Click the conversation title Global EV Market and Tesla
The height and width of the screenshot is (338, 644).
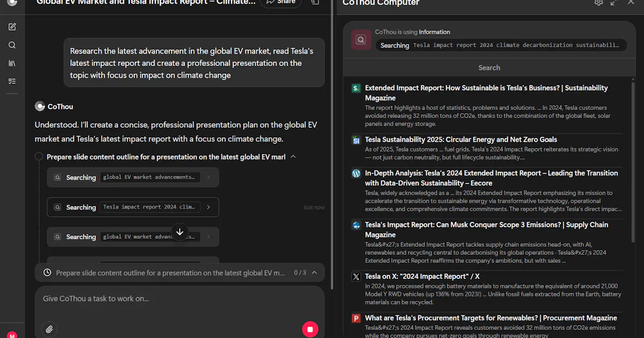pyautogui.click(x=146, y=3)
